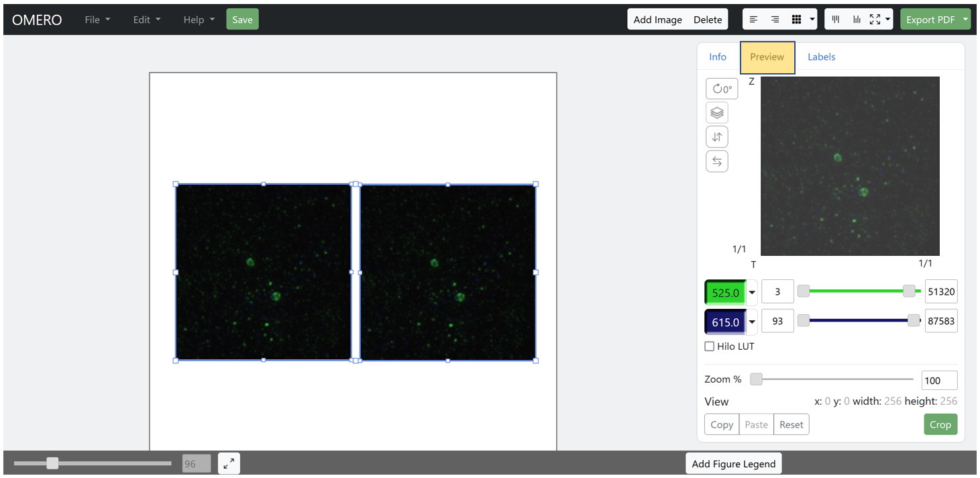The width and height of the screenshot is (980, 478).
Task: Click the 615.0 channel slider's right handle
Action: click(x=914, y=320)
